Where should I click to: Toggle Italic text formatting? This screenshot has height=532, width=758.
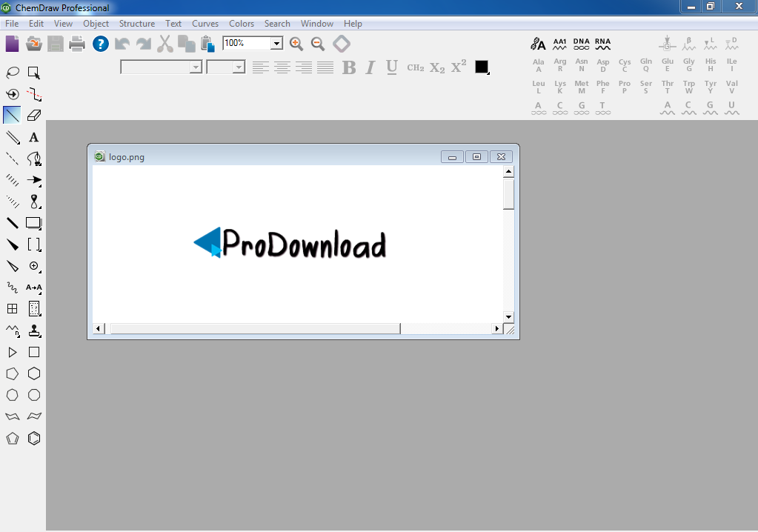pos(370,67)
